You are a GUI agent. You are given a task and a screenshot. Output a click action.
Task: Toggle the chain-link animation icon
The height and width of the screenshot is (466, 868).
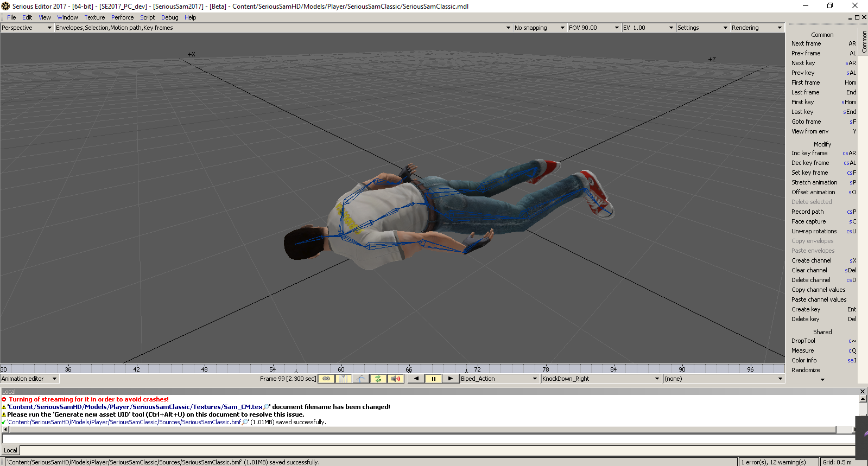(x=326, y=379)
